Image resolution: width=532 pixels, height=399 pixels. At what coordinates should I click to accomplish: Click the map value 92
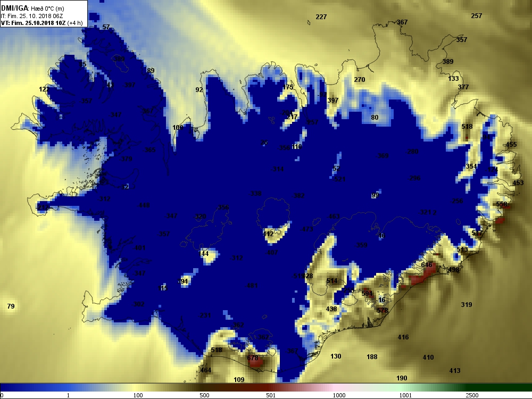[199, 89]
